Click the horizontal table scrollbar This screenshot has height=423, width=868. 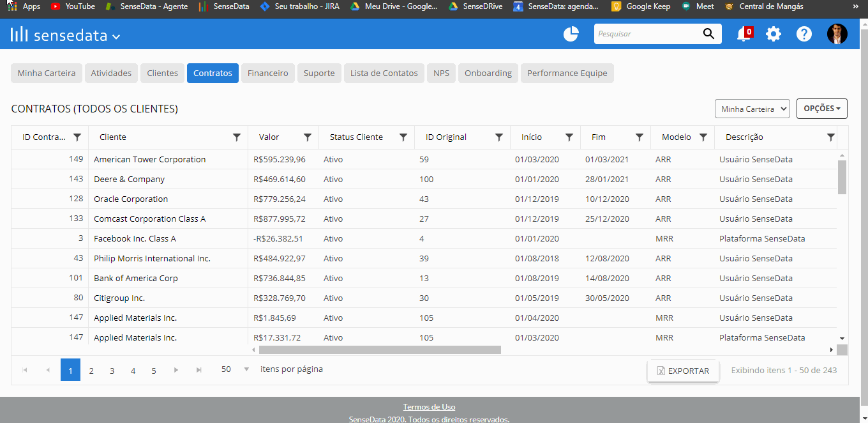pos(380,350)
